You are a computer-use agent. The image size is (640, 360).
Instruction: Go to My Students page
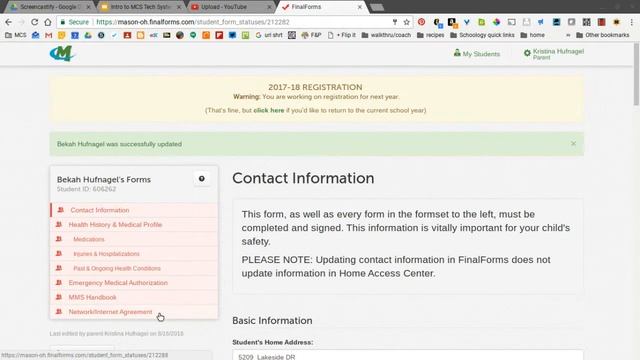pos(476,53)
